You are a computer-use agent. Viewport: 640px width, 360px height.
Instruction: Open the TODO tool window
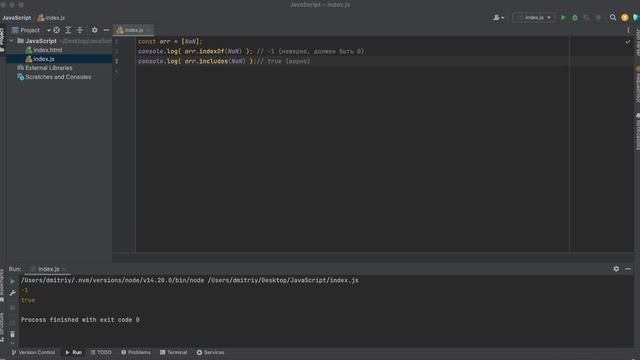[101, 352]
